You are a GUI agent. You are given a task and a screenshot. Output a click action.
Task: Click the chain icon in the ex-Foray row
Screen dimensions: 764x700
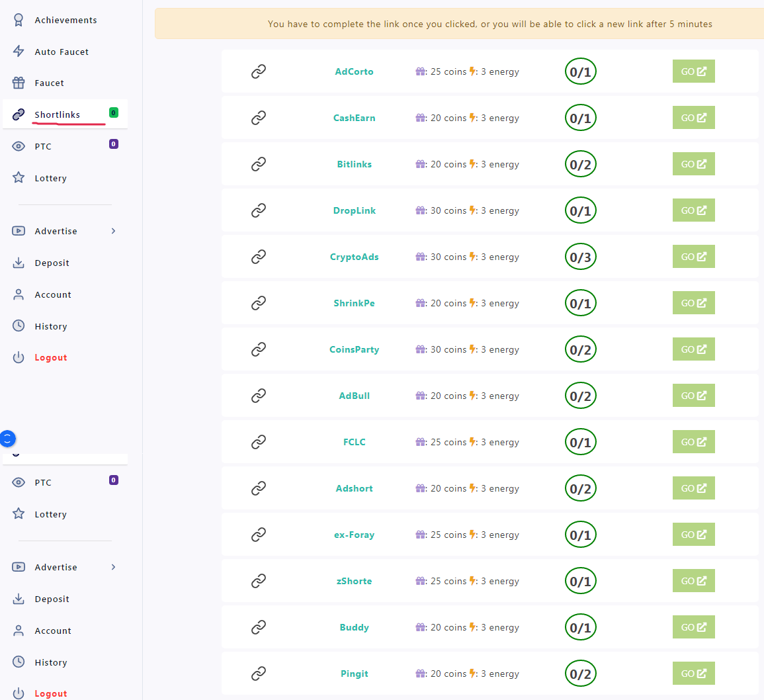pyautogui.click(x=259, y=535)
